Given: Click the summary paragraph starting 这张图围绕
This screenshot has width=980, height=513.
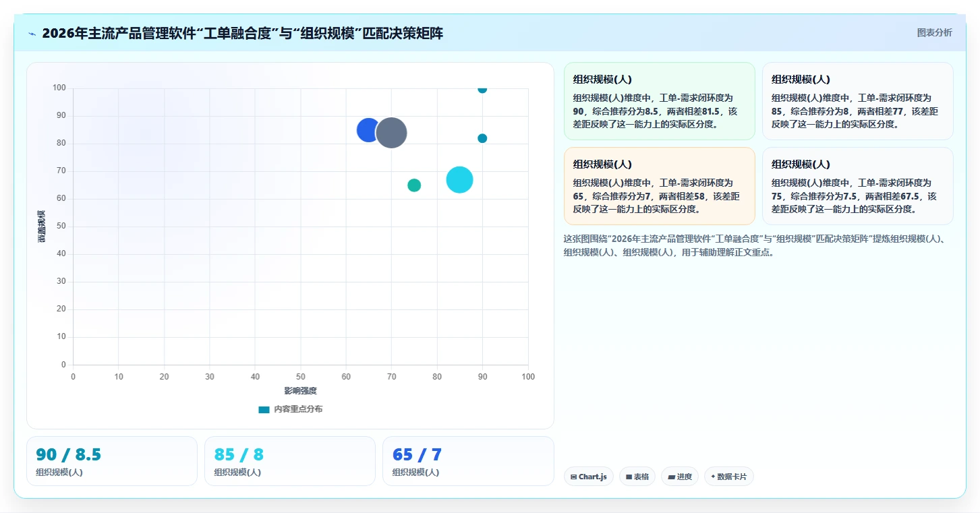Looking at the screenshot, I should click(x=757, y=245).
